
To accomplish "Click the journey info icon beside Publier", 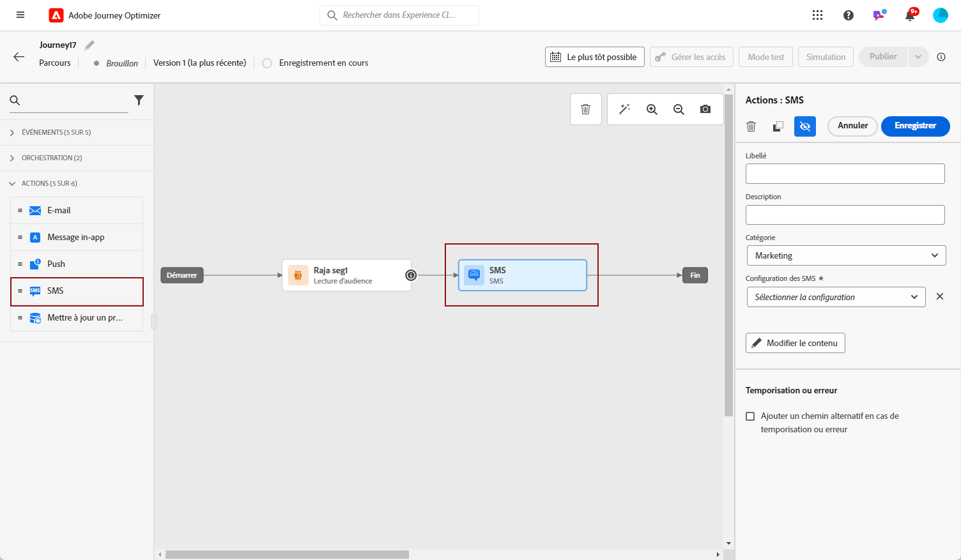I will [x=941, y=57].
